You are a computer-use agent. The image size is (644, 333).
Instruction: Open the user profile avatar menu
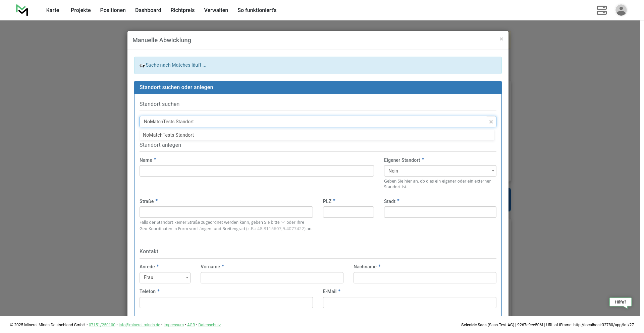click(621, 10)
